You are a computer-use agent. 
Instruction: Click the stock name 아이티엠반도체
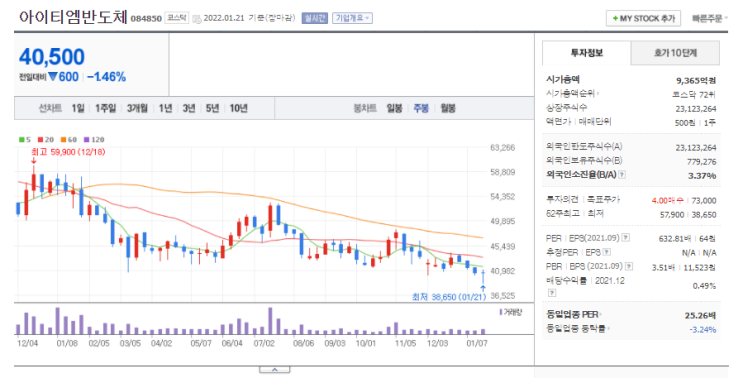pyautogui.click(x=73, y=17)
